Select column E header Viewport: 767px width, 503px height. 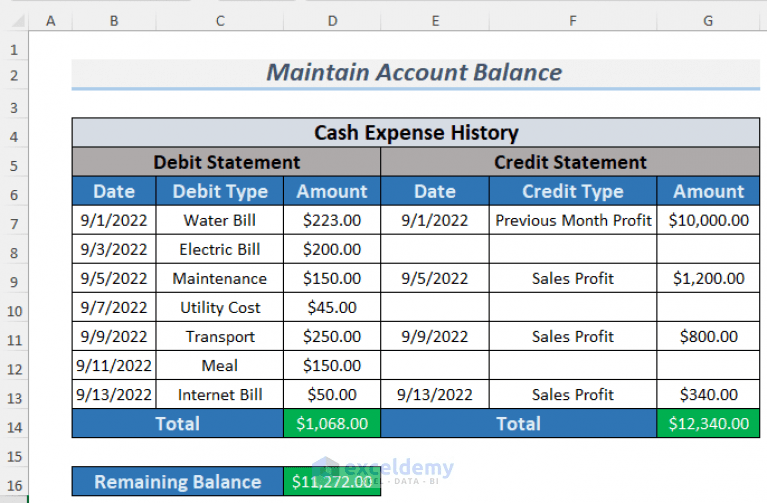tap(435, 21)
